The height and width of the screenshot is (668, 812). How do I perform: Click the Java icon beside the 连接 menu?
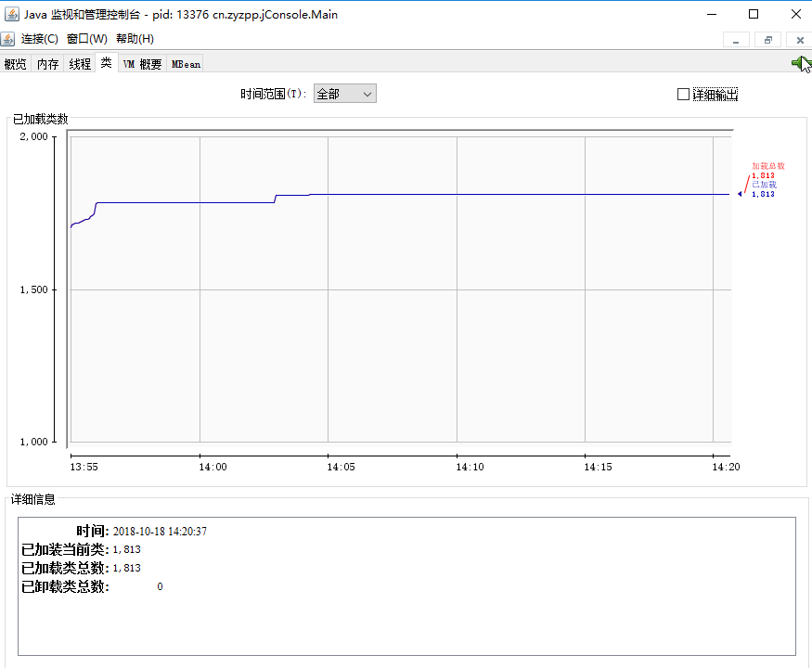click(9, 38)
